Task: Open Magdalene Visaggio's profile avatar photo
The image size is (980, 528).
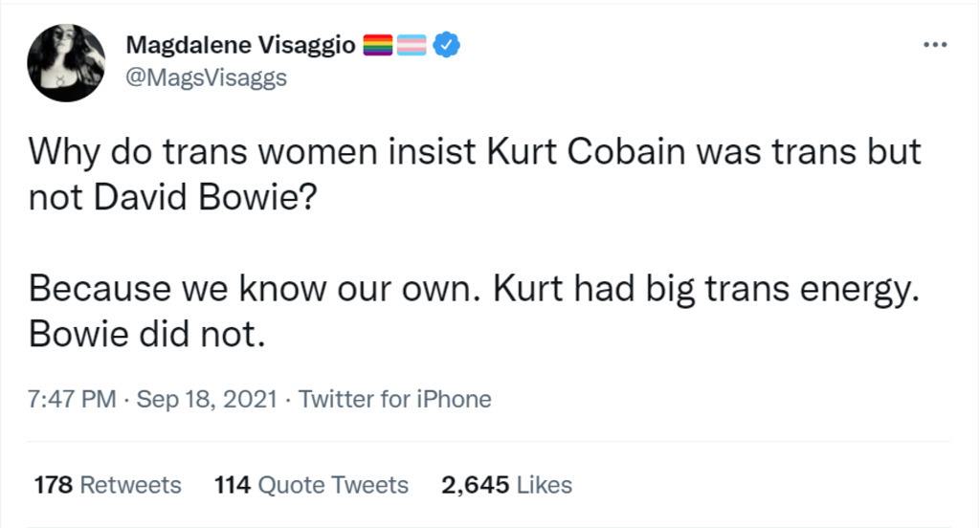Action: (66, 62)
